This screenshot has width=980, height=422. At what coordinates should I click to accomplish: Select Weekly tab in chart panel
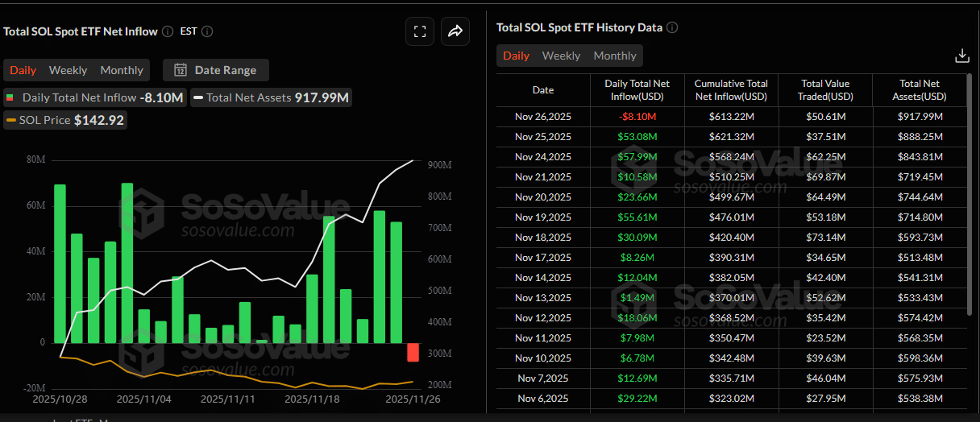[x=68, y=70]
